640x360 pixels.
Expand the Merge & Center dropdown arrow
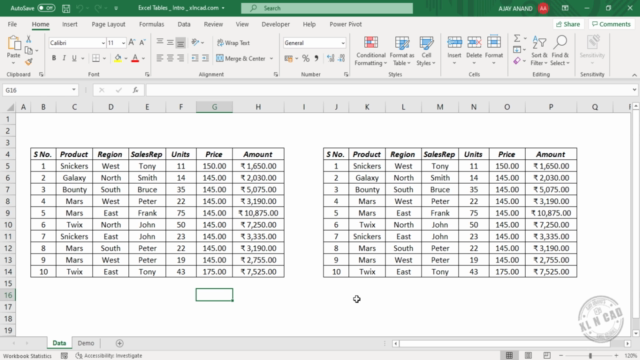[x=271, y=58]
